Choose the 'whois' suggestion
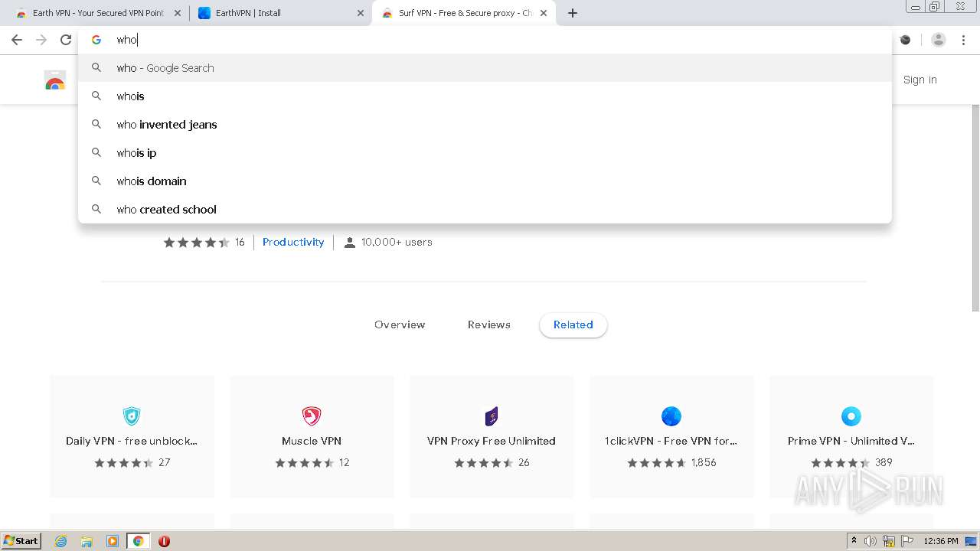Viewport: 980px width, 551px height. [x=485, y=96]
